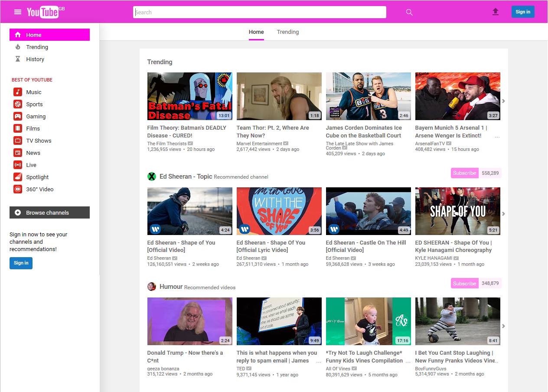Viewport: 548px width, 392px height.
Task: Click the Trending flame icon
Action: tap(18, 47)
